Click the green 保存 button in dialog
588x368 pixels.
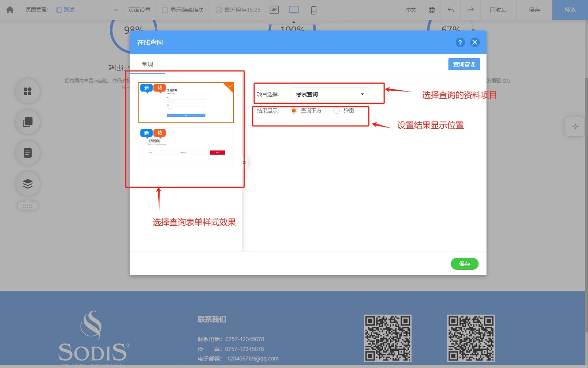click(x=464, y=264)
